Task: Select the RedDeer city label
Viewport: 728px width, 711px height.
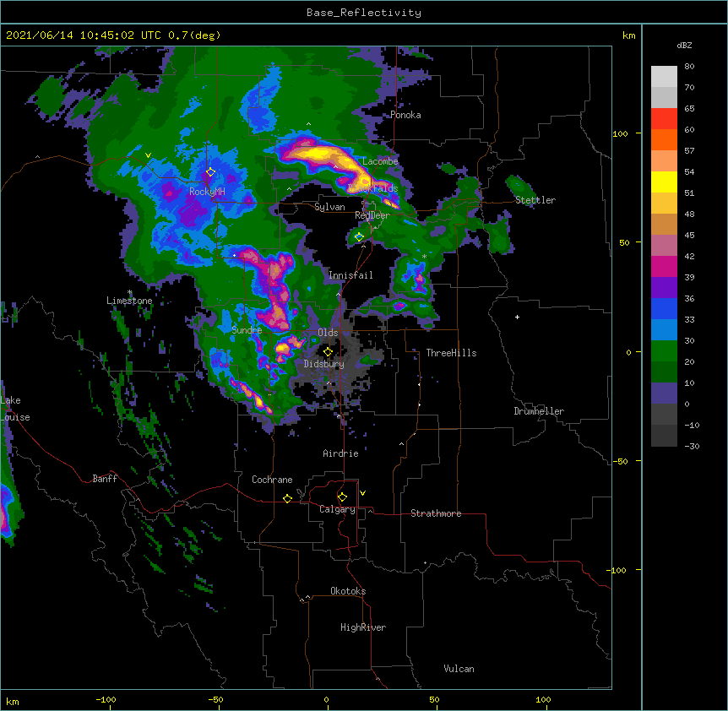Action: (372, 215)
